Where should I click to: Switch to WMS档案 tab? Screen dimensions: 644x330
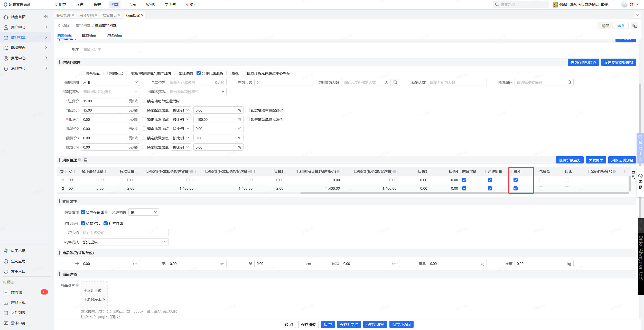point(114,35)
